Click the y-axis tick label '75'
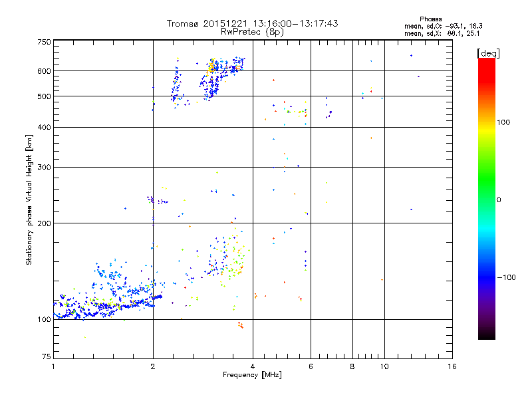This screenshot has height=399, width=532. click(x=47, y=356)
